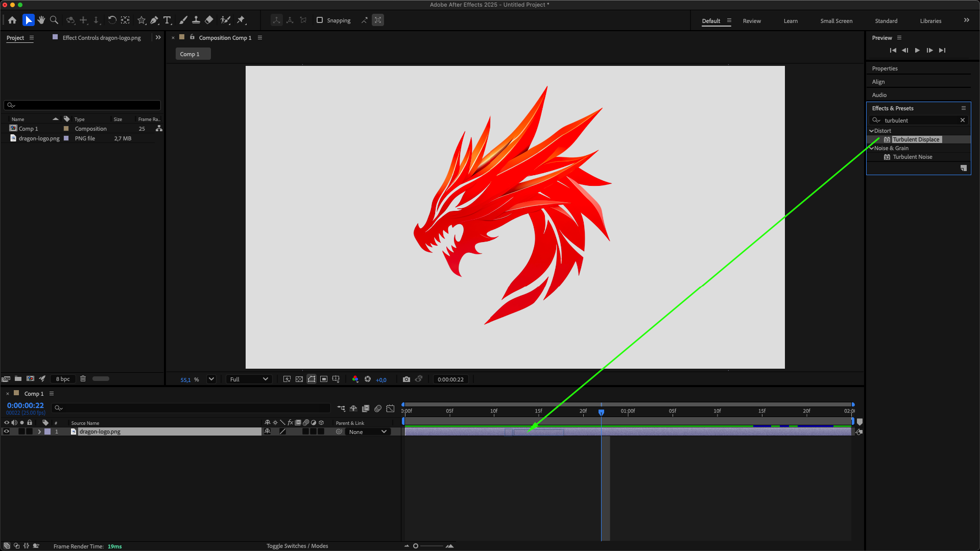Screen dimensions: 980x551
Task: Select the Eraser tool
Action: 209,20
